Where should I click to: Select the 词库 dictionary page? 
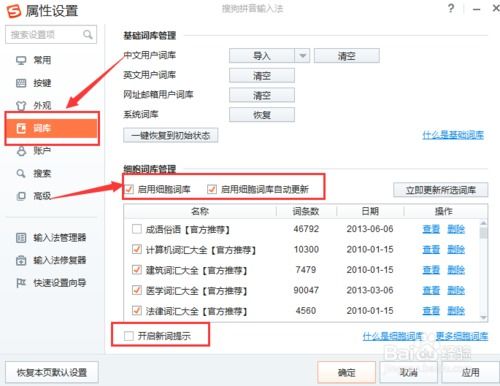click(52, 128)
